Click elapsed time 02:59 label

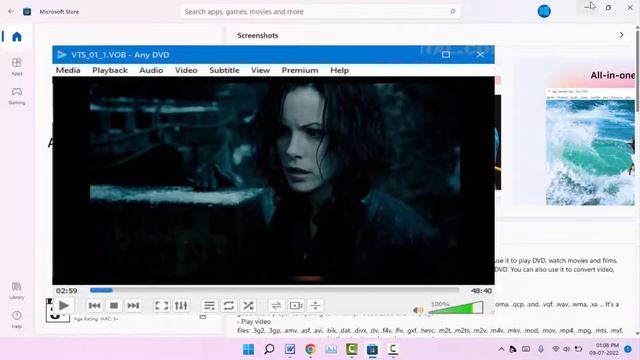click(67, 291)
